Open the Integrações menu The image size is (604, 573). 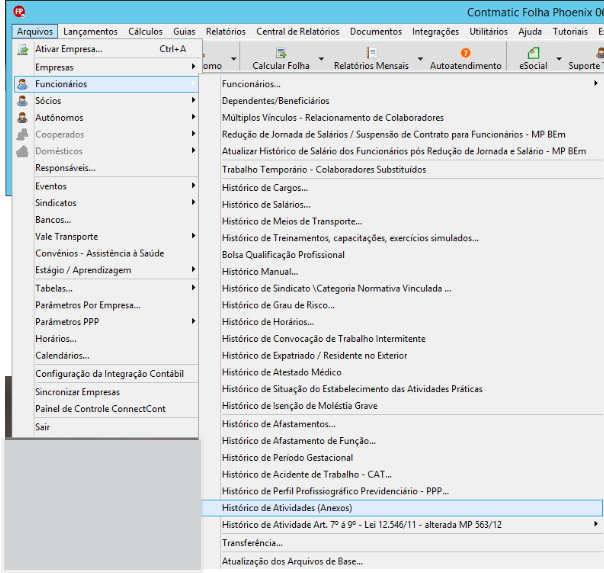436,32
